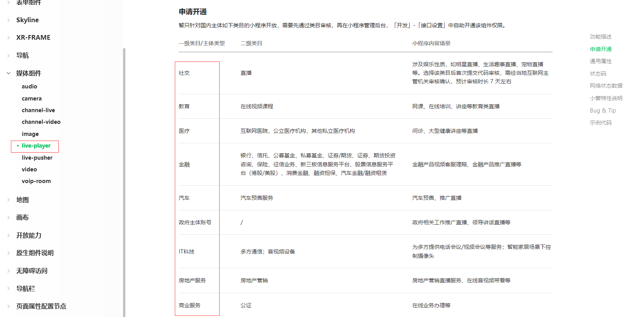Click the 多方通信；音视频设备 cell

tap(268, 252)
